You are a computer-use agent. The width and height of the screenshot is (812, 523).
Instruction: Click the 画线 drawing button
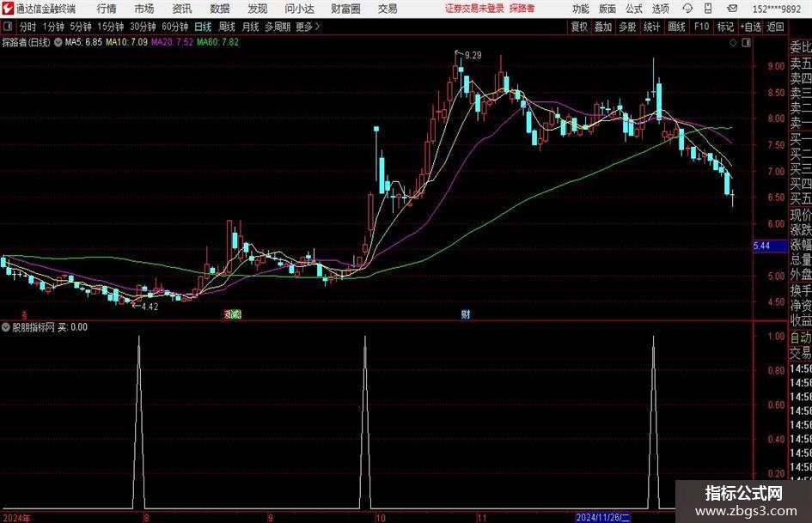pos(676,27)
